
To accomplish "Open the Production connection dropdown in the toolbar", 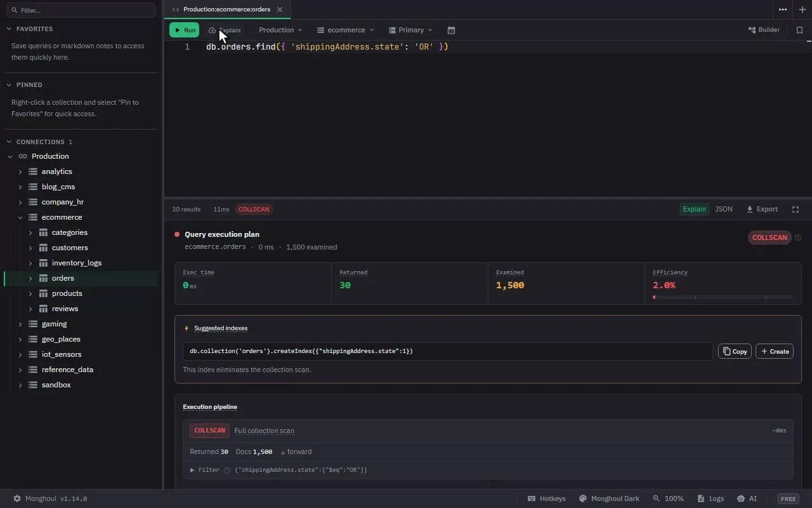I will [x=280, y=30].
